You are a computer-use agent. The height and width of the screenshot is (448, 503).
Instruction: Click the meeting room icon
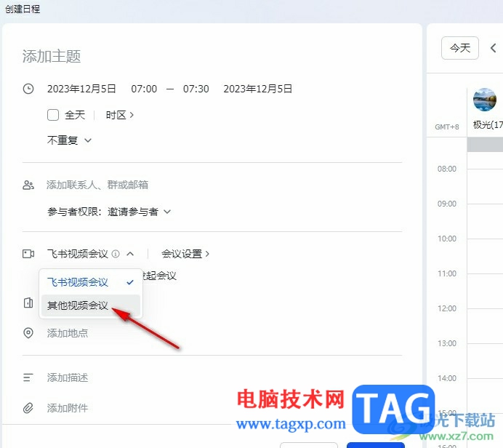[28, 303]
